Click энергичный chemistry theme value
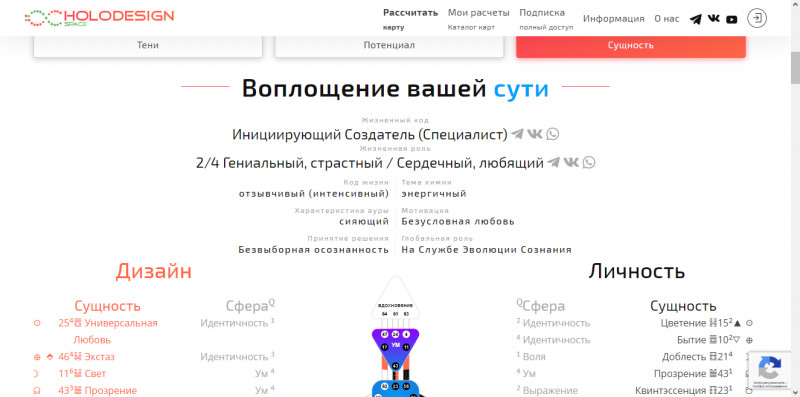The width and height of the screenshot is (800, 397). tap(434, 194)
